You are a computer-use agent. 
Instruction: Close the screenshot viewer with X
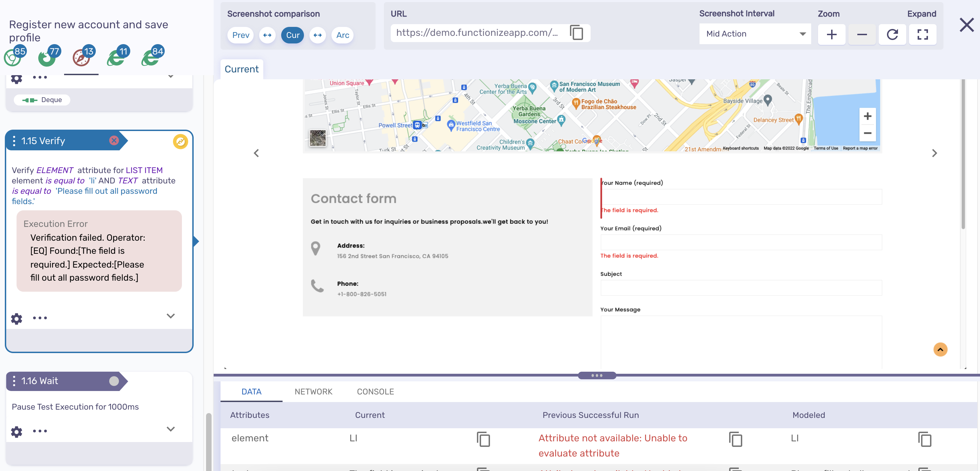(966, 25)
